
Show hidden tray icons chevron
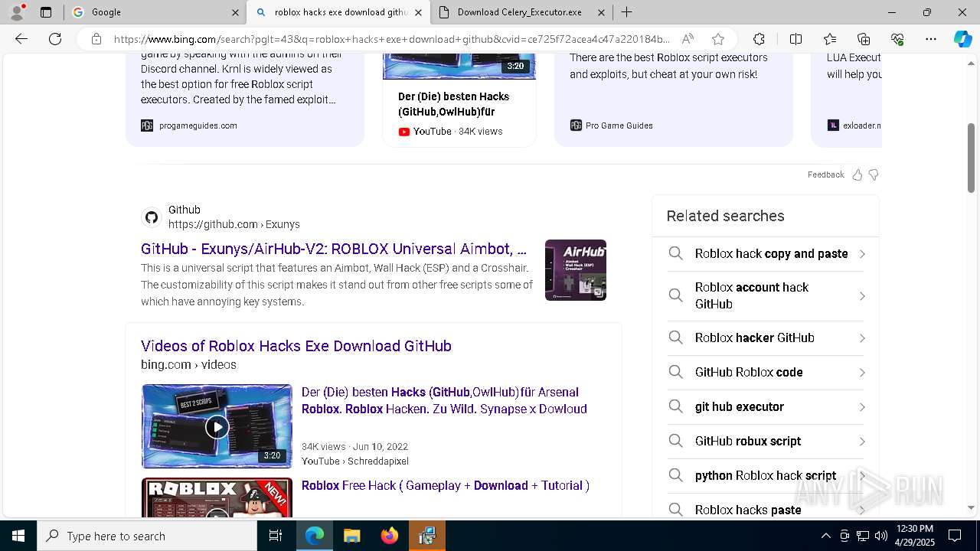[x=825, y=536]
